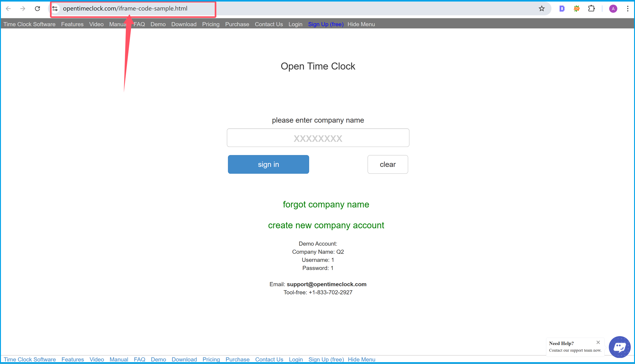The width and height of the screenshot is (635, 364).
Task: Open Purchase in top menu
Action: pyautogui.click(x=237, y=24)
